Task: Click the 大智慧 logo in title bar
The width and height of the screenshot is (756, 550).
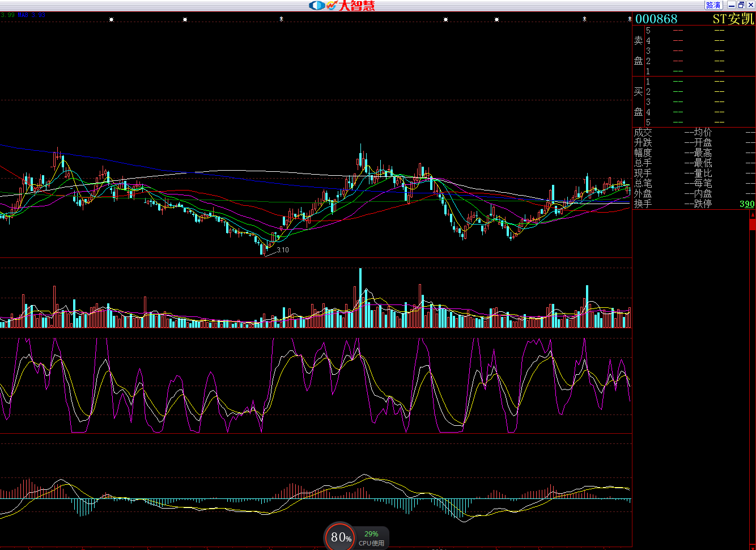Action: [x=356, y=6]
